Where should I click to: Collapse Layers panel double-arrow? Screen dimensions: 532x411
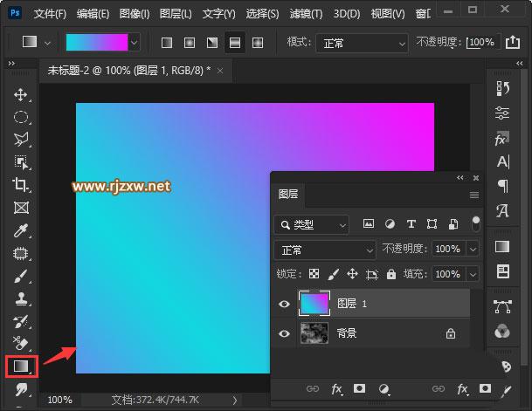[460, 178]
